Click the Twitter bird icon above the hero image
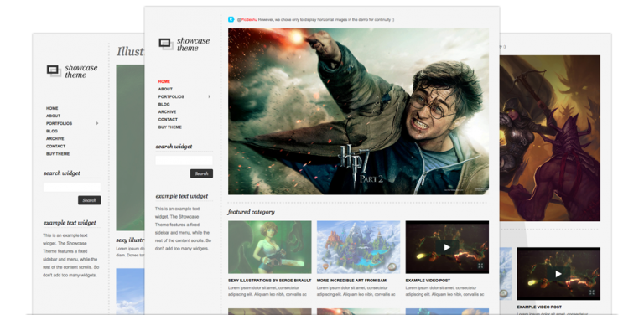The image size is (644, 315). (231, 19)
